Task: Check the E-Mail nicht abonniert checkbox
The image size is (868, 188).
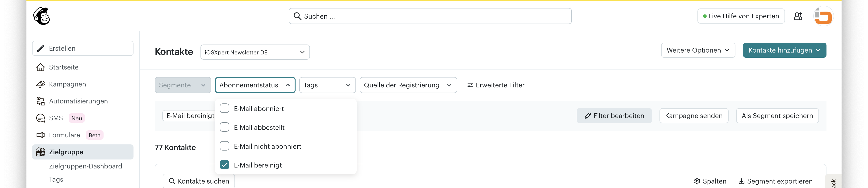Action: click(224, 146)
